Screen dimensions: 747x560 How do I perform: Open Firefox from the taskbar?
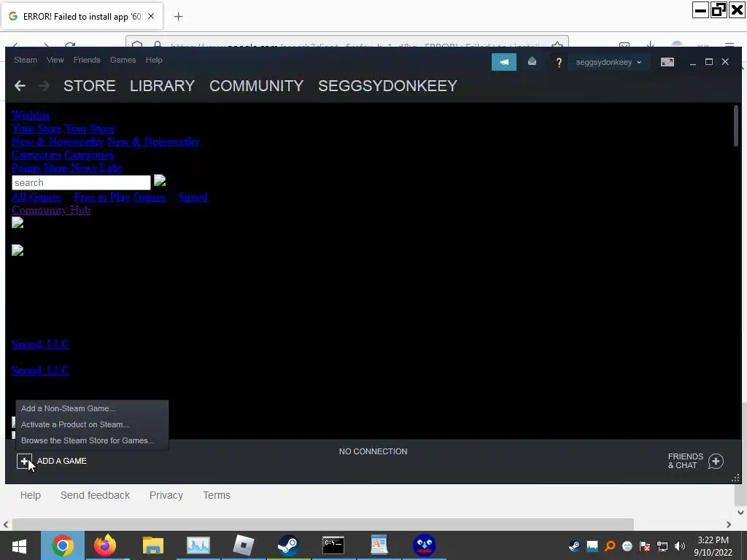point(105,545)
